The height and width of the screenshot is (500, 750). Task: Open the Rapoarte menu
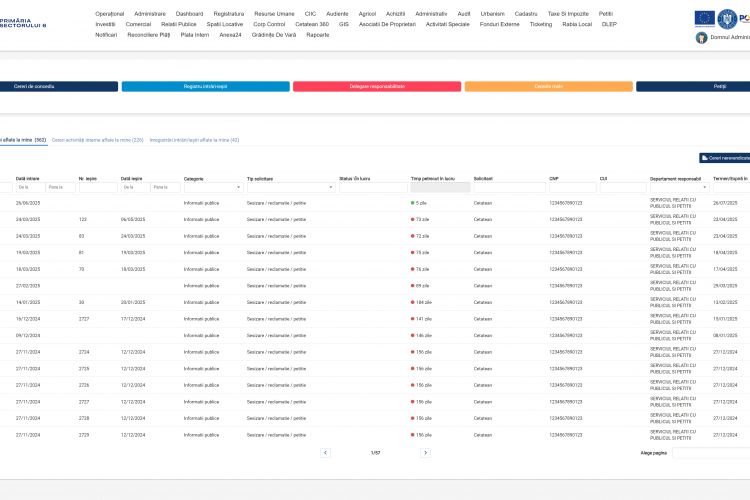(x=318, y=35)
